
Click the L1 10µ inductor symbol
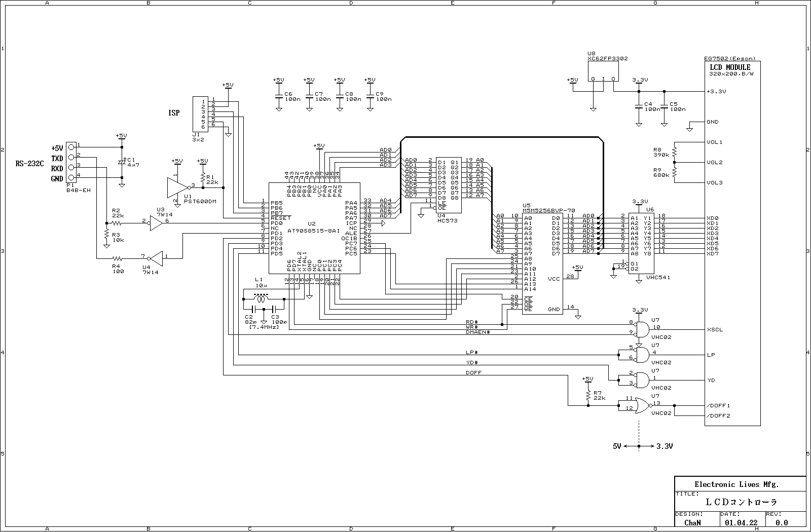click(x=261, y=299)
